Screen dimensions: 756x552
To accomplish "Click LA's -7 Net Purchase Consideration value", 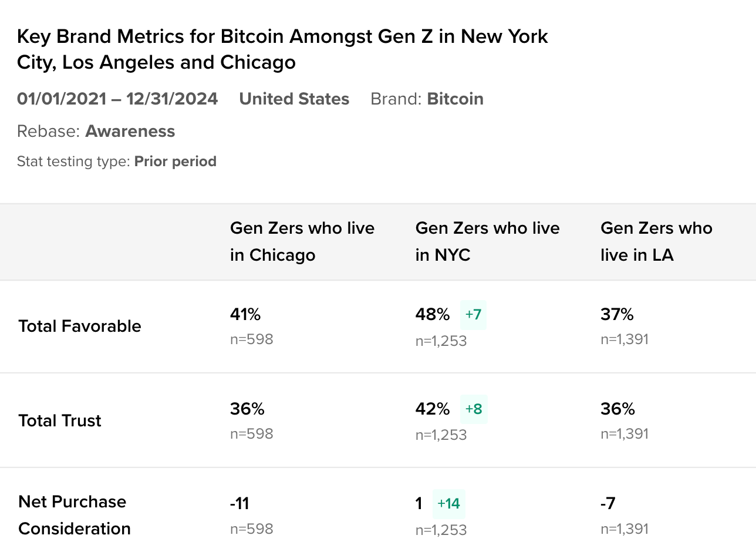I will (x=608, y=504).
